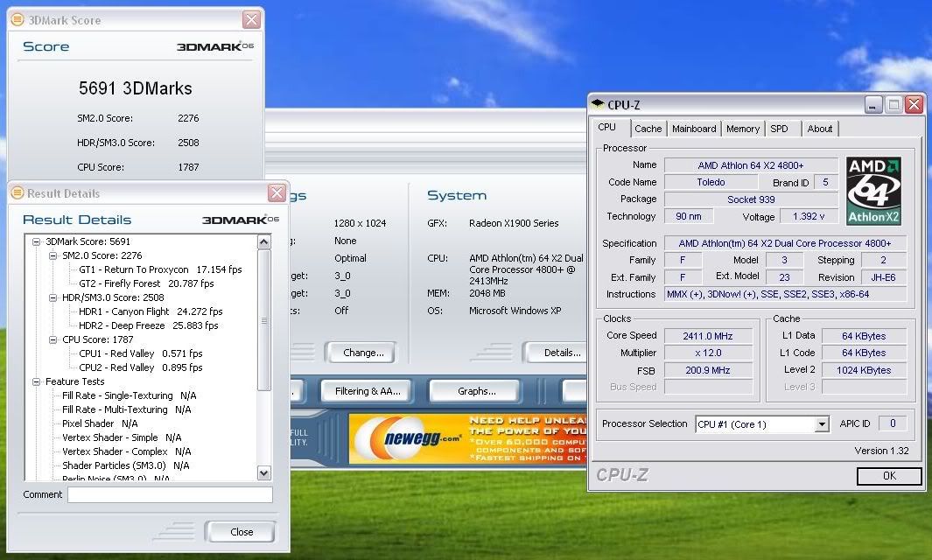The image size is (932, 560).
Task: Collapse the 3DMark Score: 5691 tree node
Action: click(x=36, y=241)
